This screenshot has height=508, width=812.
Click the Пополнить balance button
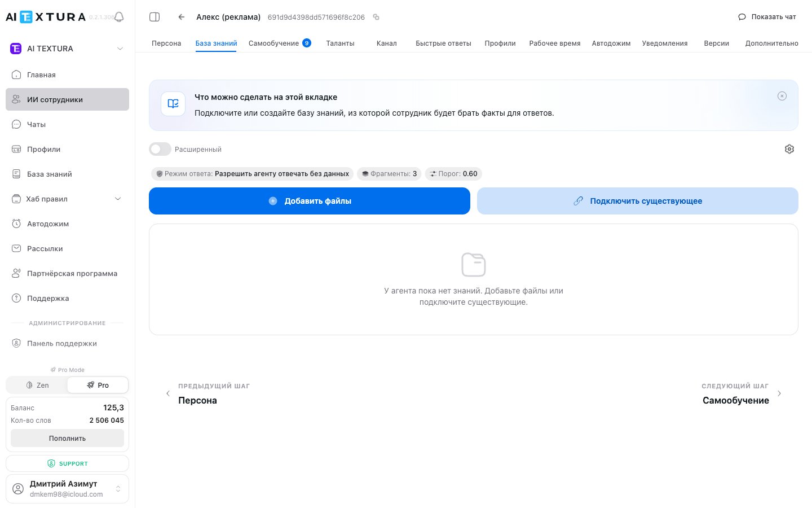click(67, 438)
